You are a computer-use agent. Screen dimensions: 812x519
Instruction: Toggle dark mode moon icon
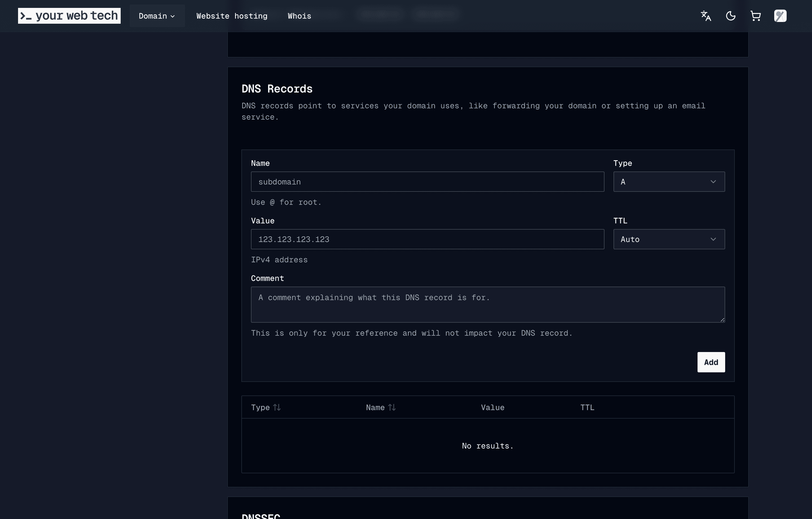pos(731,16)
